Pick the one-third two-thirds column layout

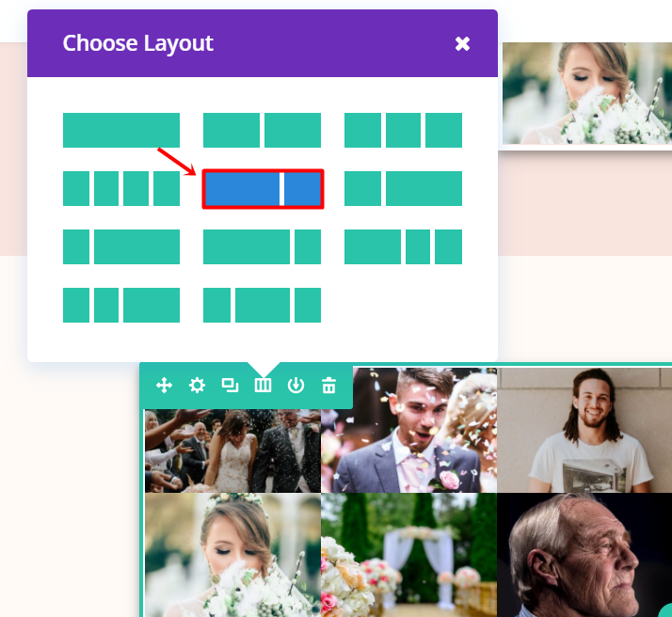tap(403, 188)
